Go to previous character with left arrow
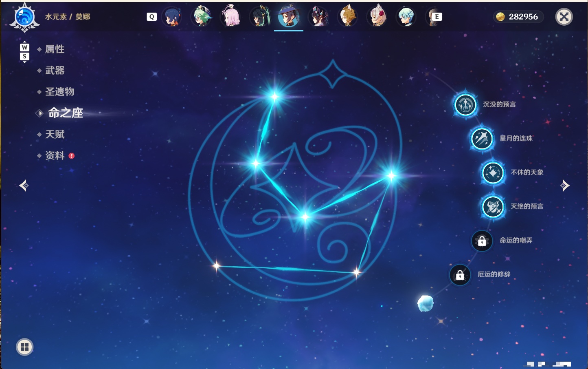588x369 pixels. (24, 186)
